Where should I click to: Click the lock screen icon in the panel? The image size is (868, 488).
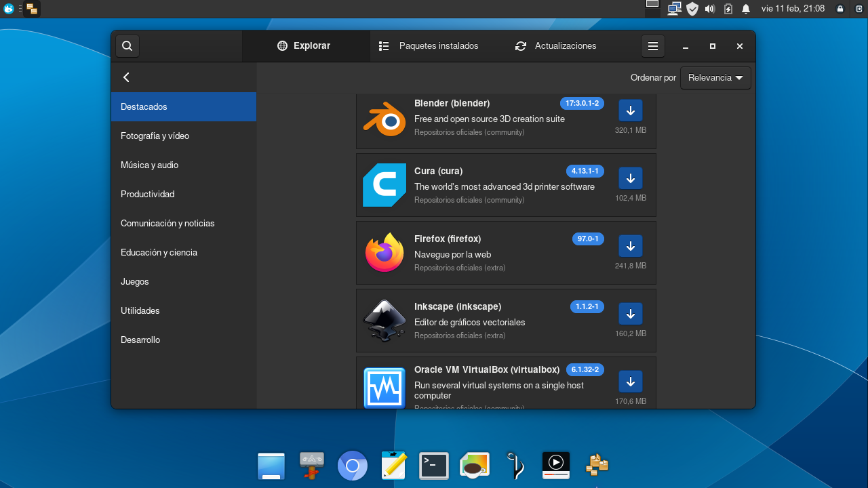click(840, 9)
